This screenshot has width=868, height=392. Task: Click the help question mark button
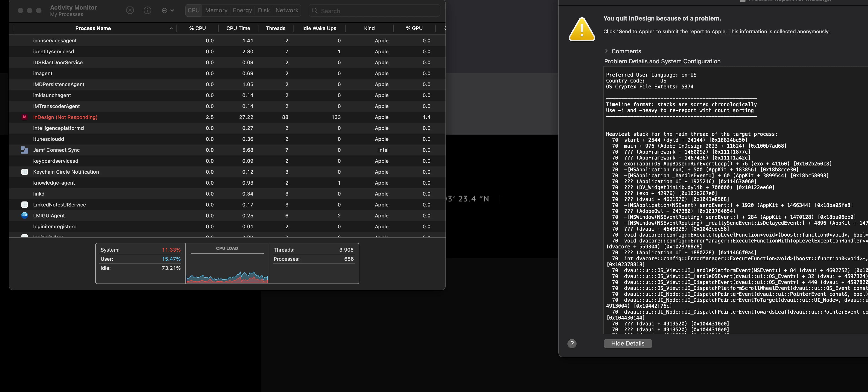tap(572, 343)
